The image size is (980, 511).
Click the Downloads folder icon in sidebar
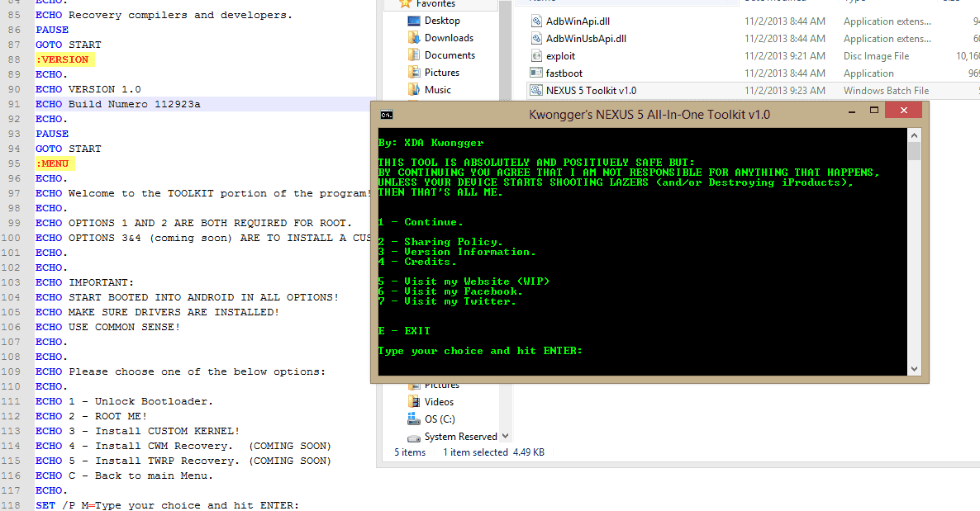click(x=414, y=38)
